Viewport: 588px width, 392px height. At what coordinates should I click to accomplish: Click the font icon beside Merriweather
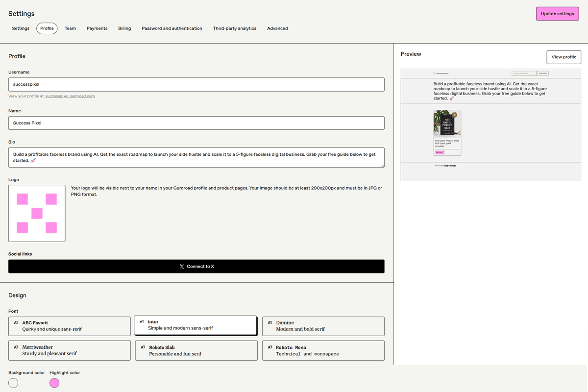click(x=16, y=347)
